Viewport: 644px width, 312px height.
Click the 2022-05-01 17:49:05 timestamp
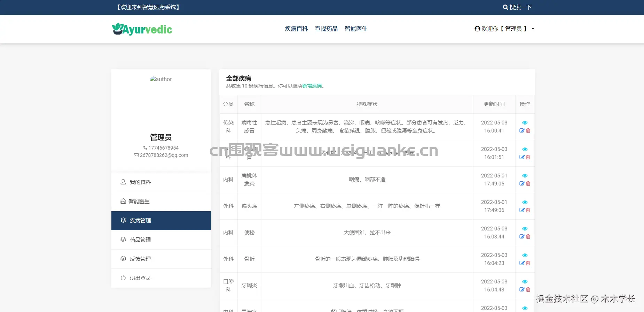pyautogui.click(x=494, y=180)
